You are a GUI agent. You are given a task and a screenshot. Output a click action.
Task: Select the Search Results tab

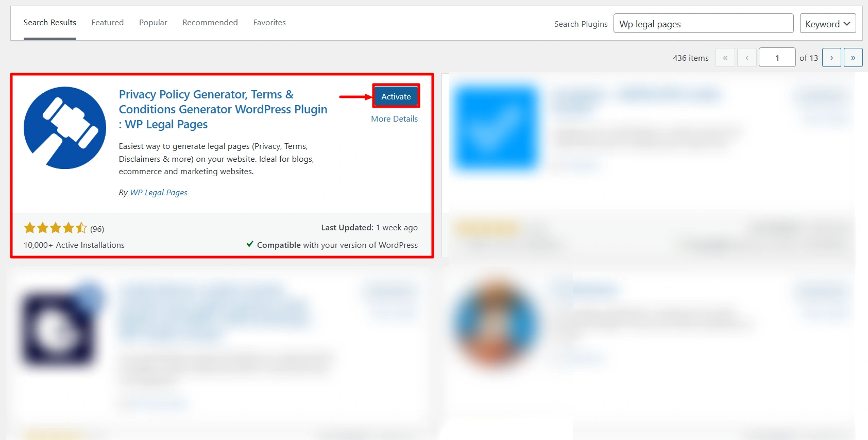(50, 23)
